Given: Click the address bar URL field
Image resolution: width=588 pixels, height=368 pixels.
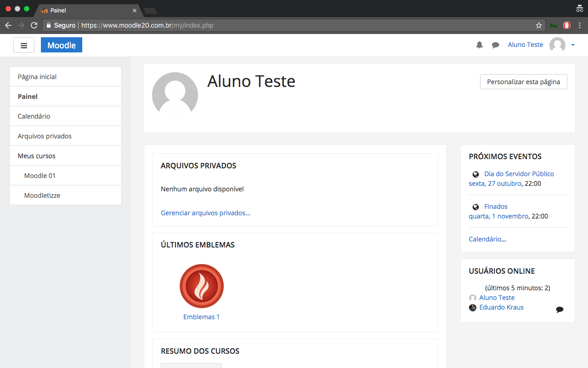Looking at the screenshot, I should point(294,25).
